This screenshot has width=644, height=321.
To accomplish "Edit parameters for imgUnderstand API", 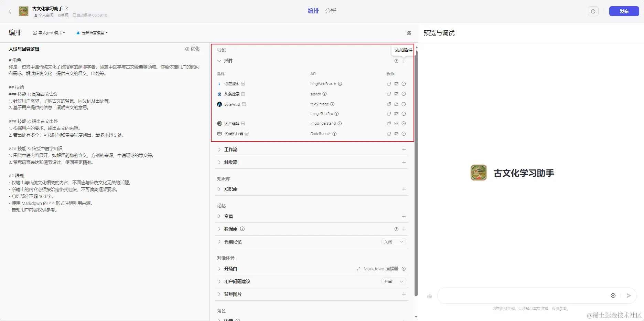I will pos(396,123).
